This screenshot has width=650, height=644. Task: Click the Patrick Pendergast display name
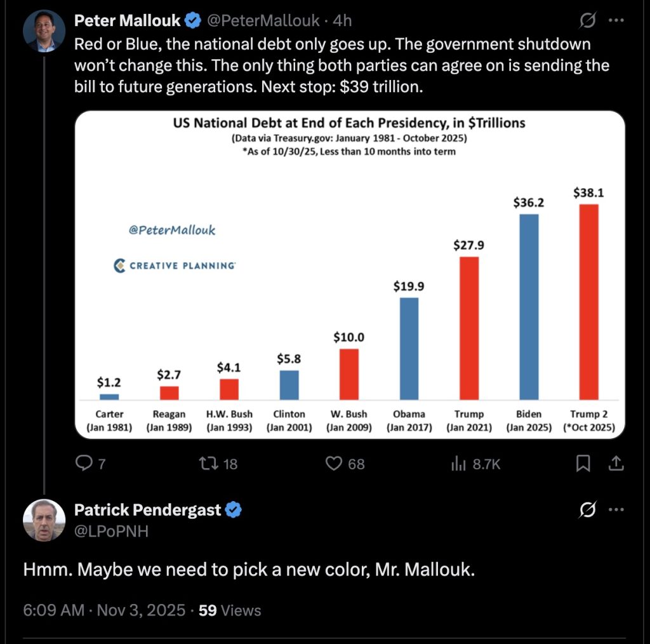pos(148,509)
